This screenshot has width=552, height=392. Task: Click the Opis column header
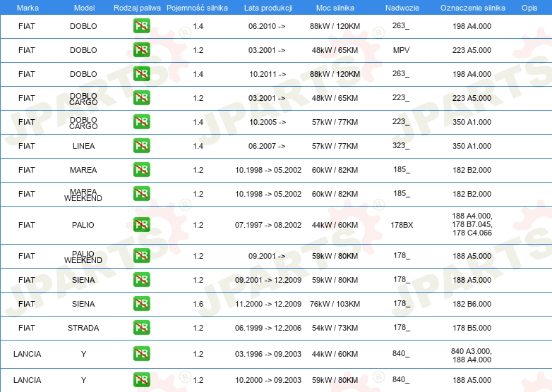(x=529, y=8)
